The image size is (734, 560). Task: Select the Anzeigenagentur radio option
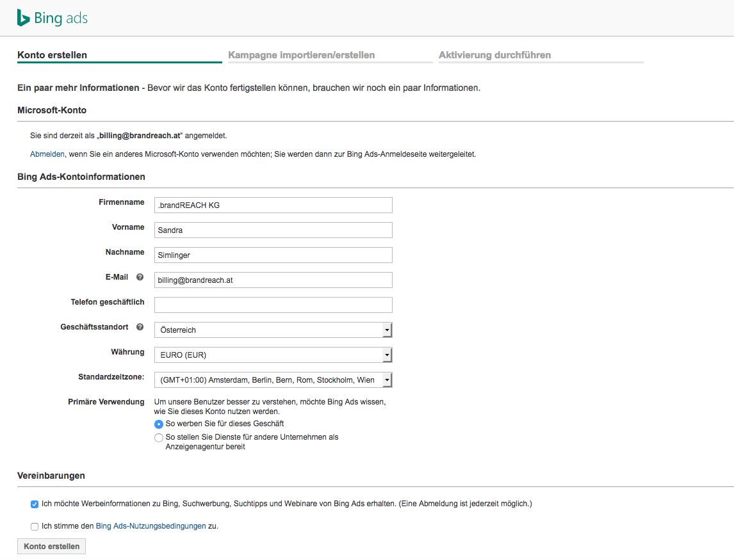(x=159, y=438)
